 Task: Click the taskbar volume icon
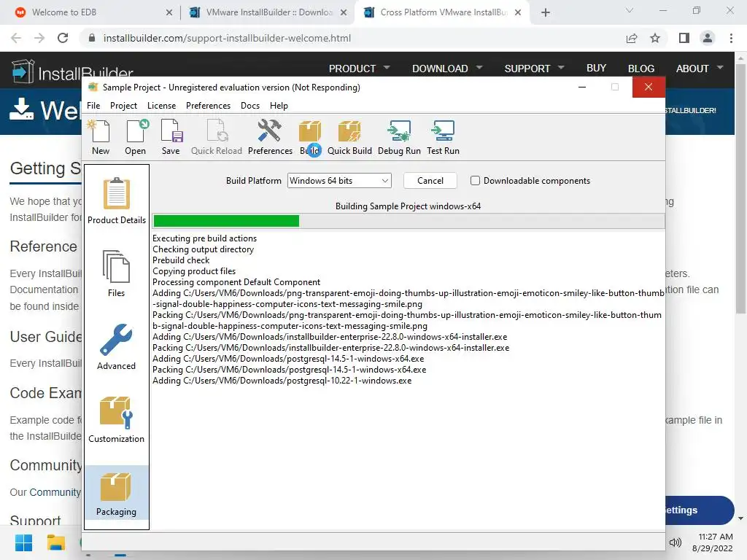pos(675,542)
